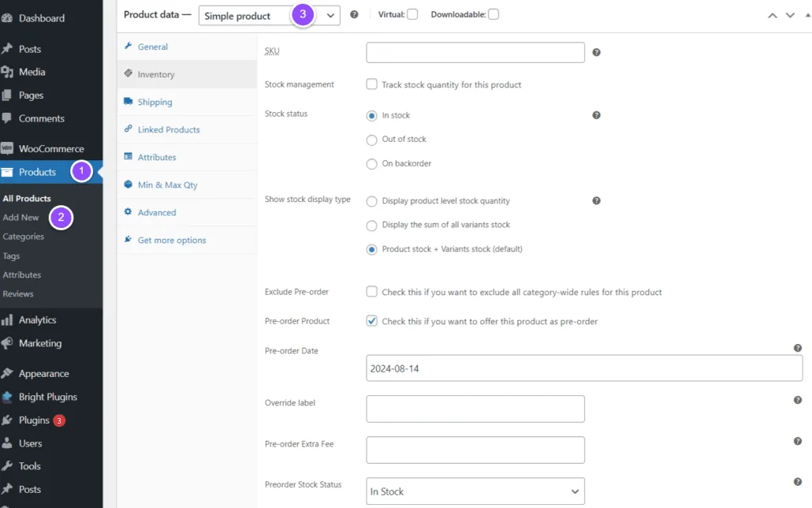Open the Linked Products tab
The width and height of the screenshot is (812, 508).
click(x=187, y=129)
